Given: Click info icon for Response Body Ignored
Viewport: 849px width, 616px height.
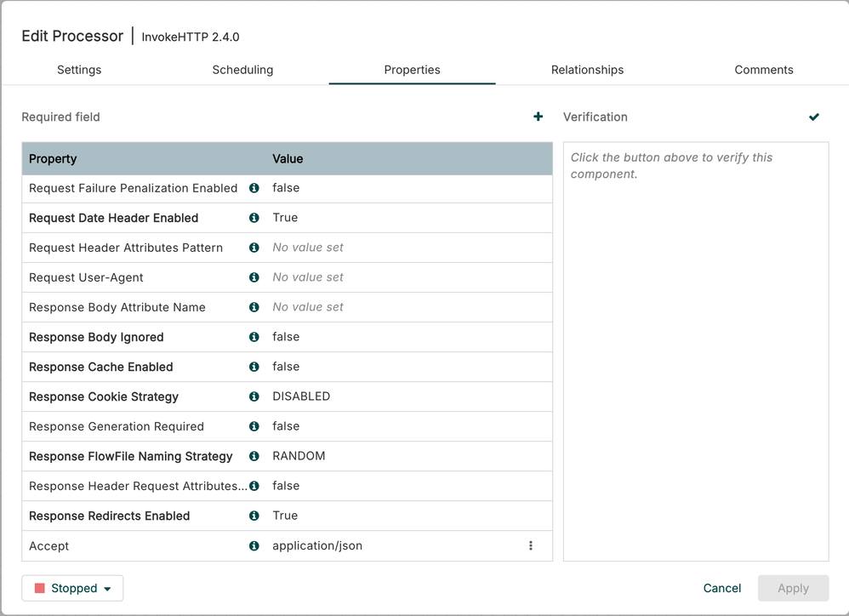Looking at the screenshot, I should (254, 337).
